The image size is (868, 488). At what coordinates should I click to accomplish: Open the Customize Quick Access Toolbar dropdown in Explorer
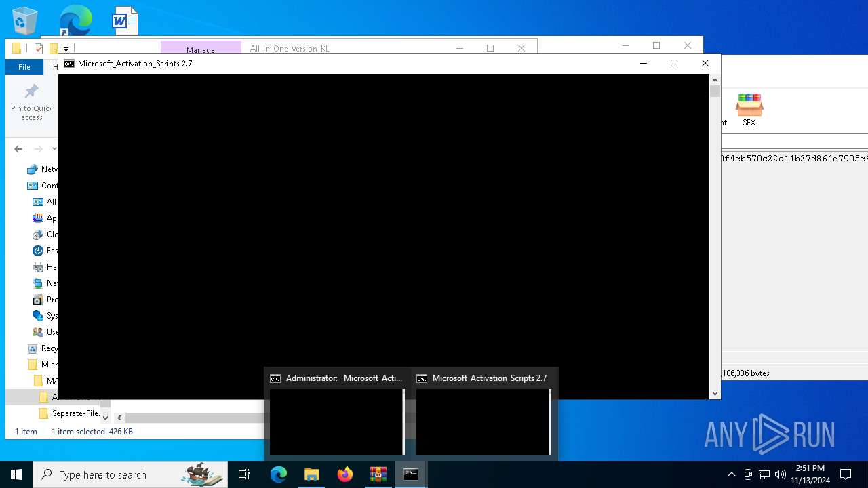tap(66, 49)
